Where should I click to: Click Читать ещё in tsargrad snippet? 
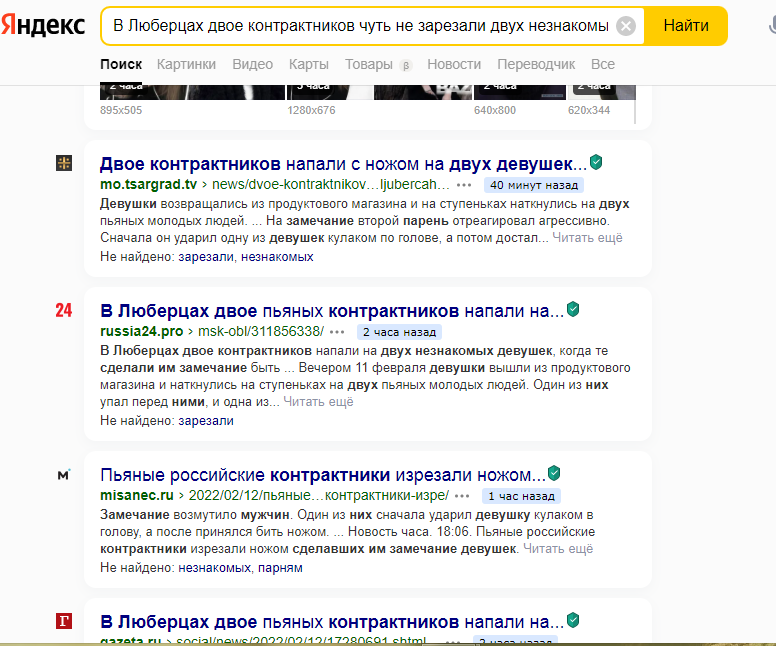(587, 238)
